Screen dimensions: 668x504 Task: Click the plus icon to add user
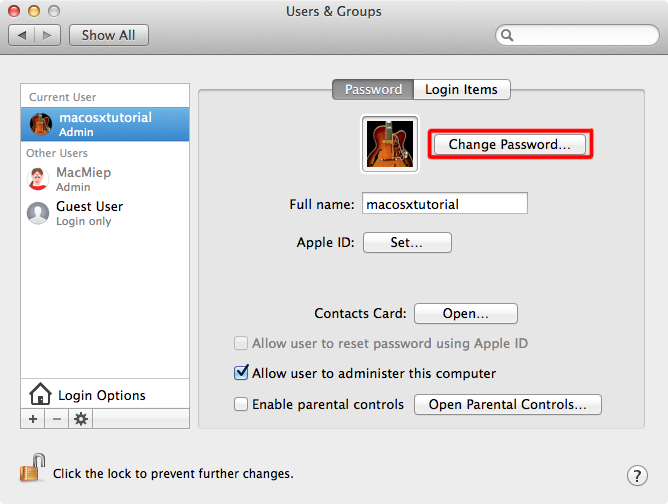pyautogui.click(x=33, y=419)
